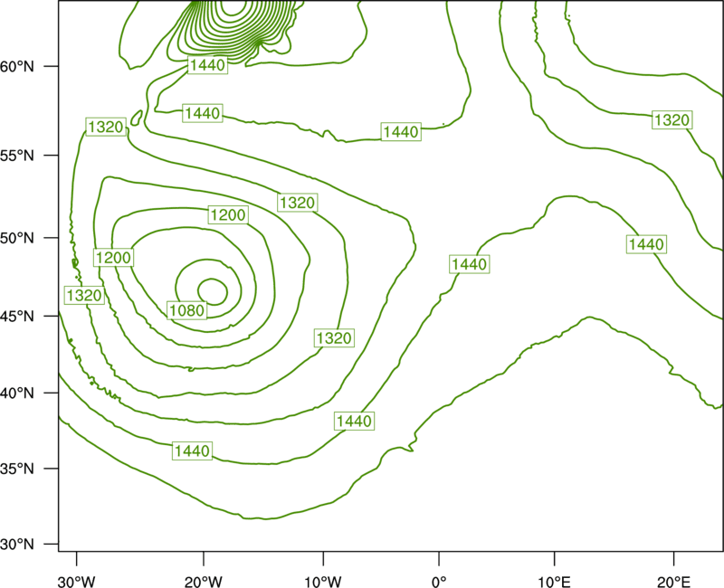Select the 45°N latitude axis label
This screenshot has height=588, width=724.
point(17,316)
